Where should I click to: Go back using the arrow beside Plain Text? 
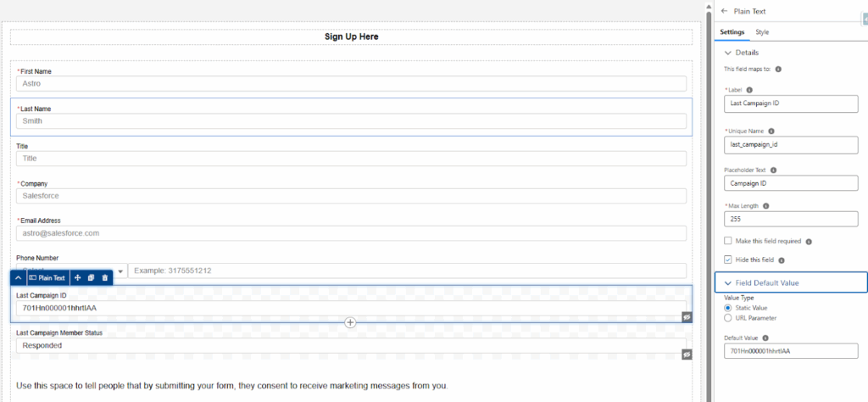click(725, 11)
